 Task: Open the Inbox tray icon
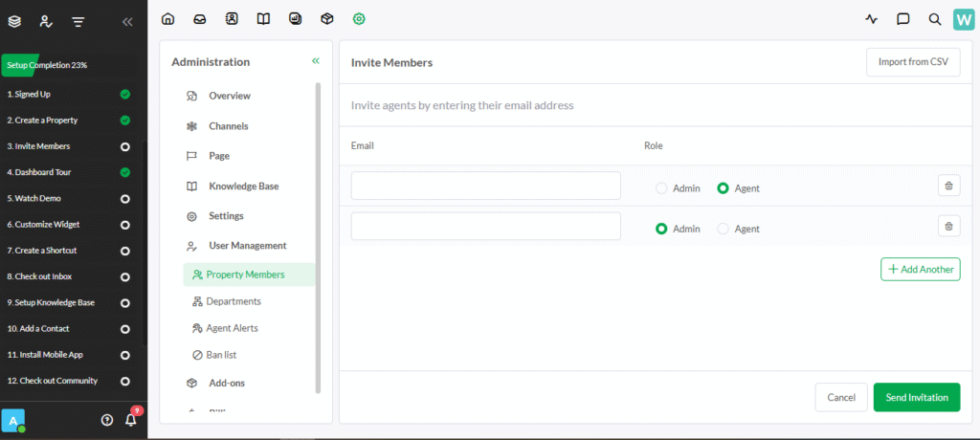click(199, 18)
